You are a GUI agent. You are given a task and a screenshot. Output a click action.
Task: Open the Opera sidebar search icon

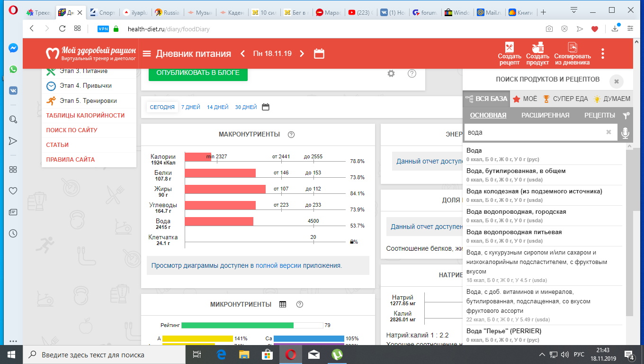(x=13, y=119)
